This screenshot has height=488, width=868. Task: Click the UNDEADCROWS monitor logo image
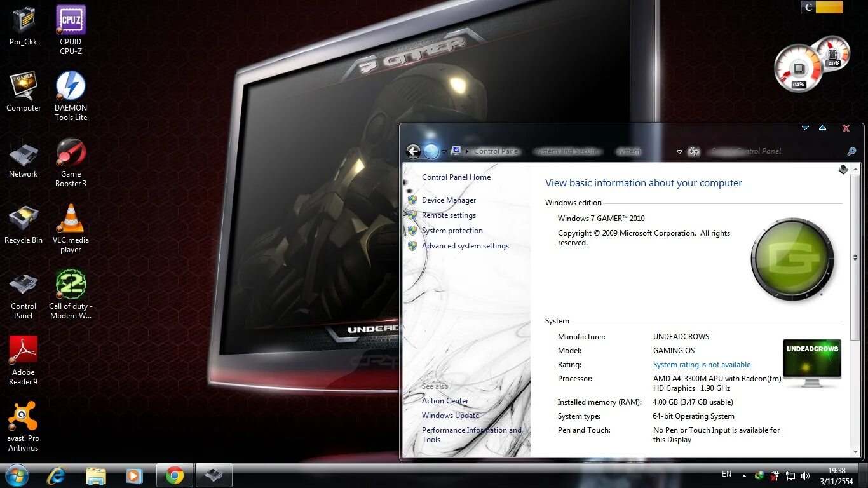(x=812, y=363)
